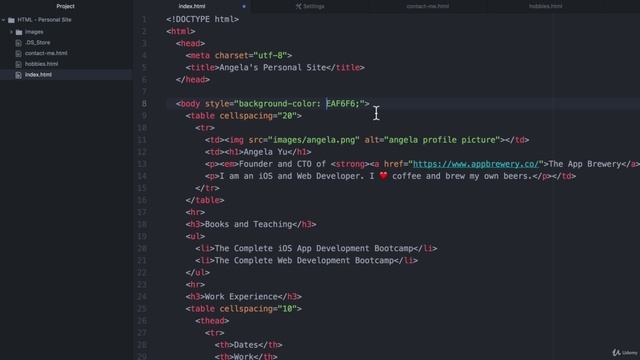Click the hobbies.html file icon in tree
Viewport: 640px width, 360px height.
(18, 64)
